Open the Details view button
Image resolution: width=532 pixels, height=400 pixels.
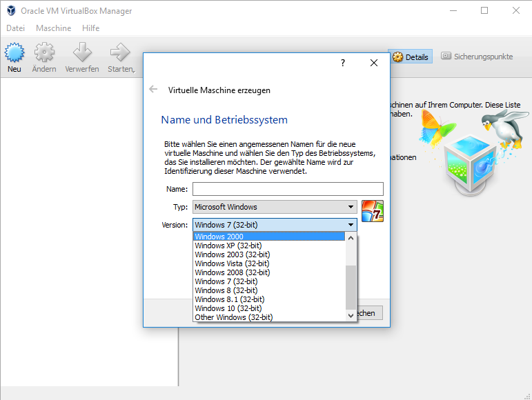coord(410,57)
